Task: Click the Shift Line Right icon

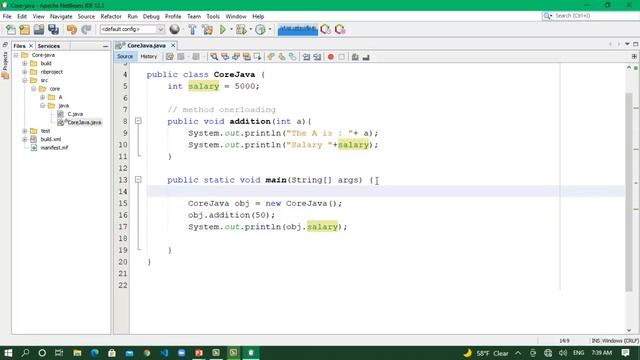Action: 317,57
